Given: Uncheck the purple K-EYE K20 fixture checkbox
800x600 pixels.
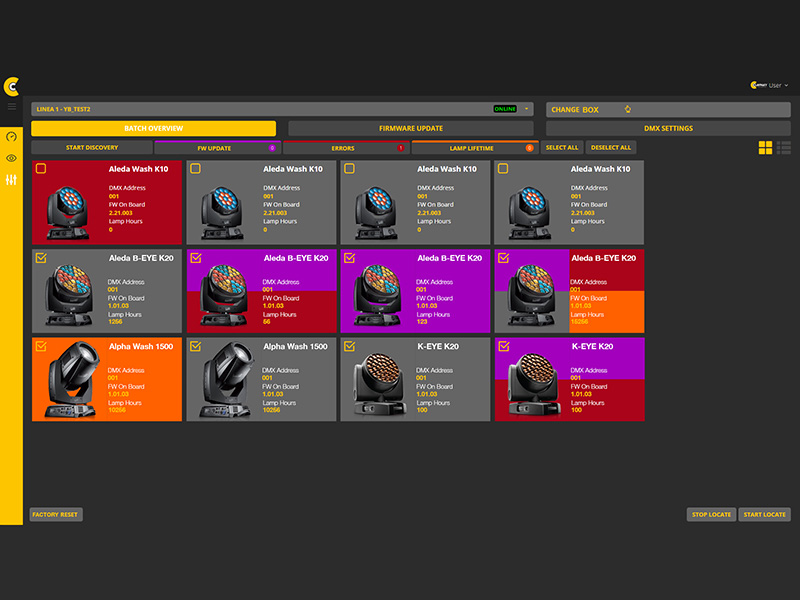Looking at the screenshot, I should coord(503,346).
